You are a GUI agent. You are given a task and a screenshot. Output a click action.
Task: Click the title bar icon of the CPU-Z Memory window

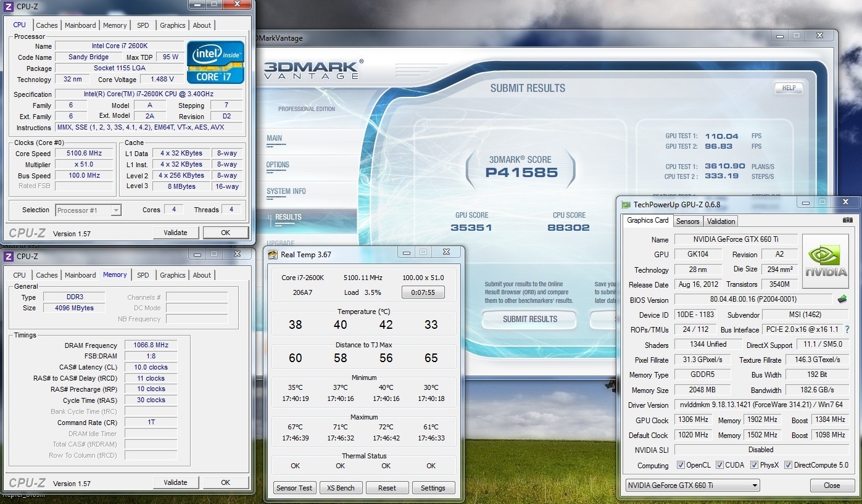pyautogui.click(x=9, y=256)
